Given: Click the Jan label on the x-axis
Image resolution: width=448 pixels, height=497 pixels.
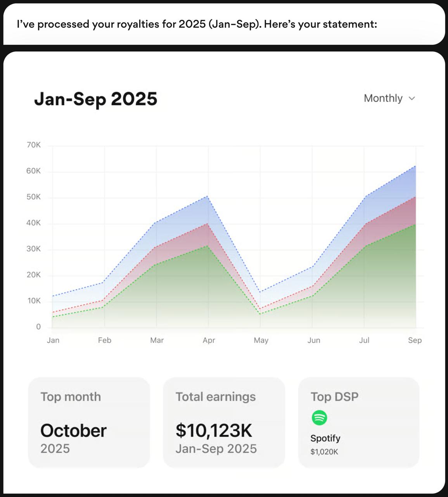Looking at the screenshot, I should (53, 340).
